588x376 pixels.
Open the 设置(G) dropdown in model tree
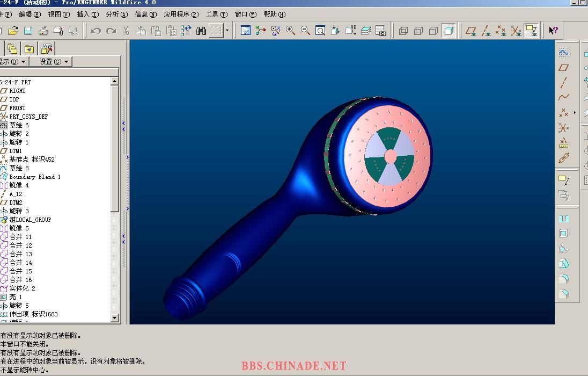click(x=52, y=62)
